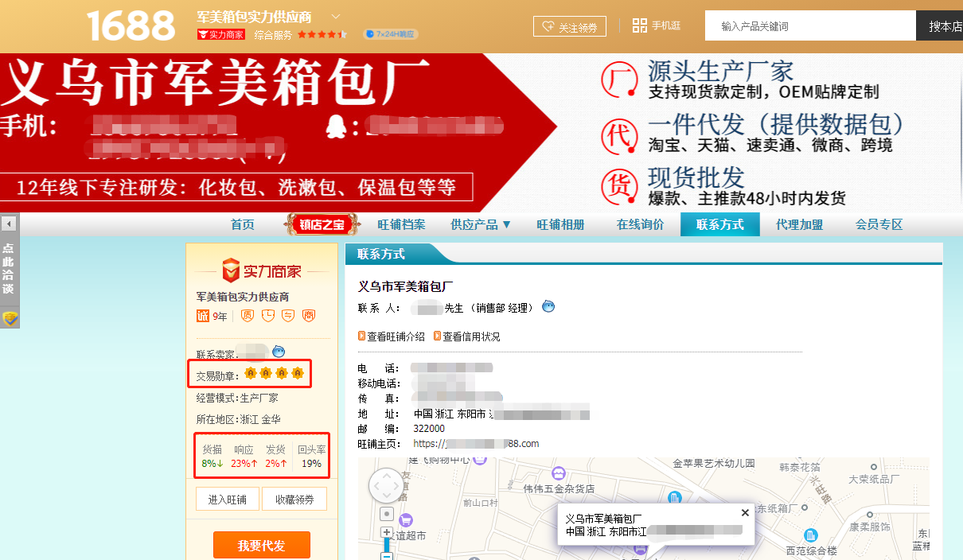
Task: Click the 与 shield badge icon
Action: tap(288, 316)
